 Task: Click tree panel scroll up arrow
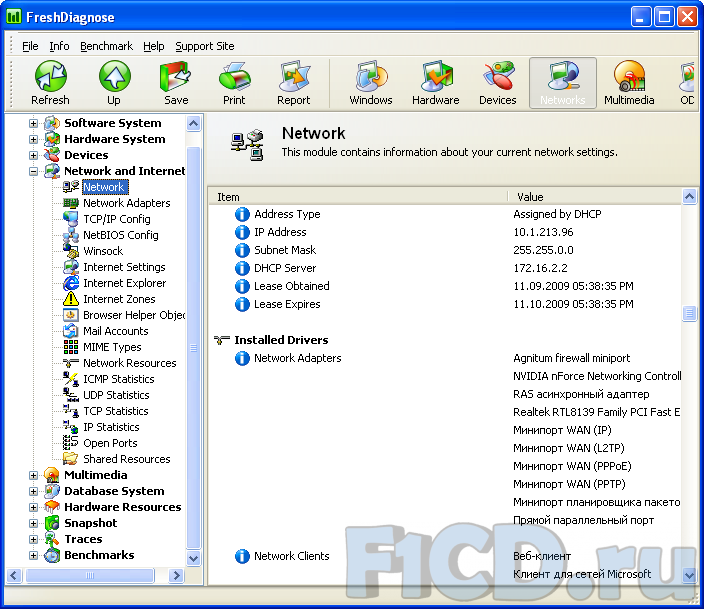click(x=194, y=123)
